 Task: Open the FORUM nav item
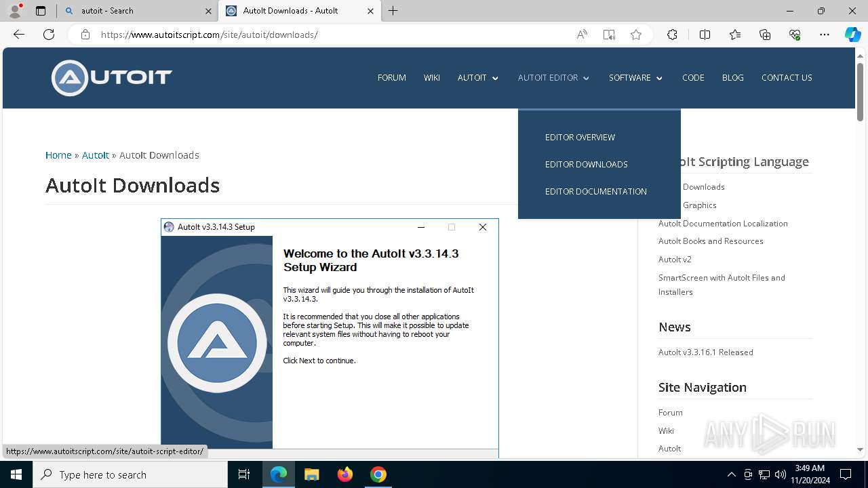click(392, 78)
